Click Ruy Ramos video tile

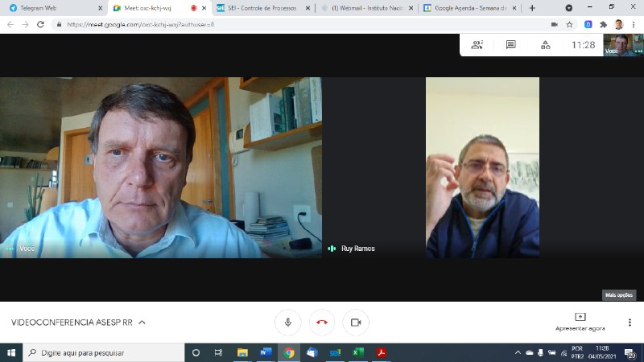482,167
